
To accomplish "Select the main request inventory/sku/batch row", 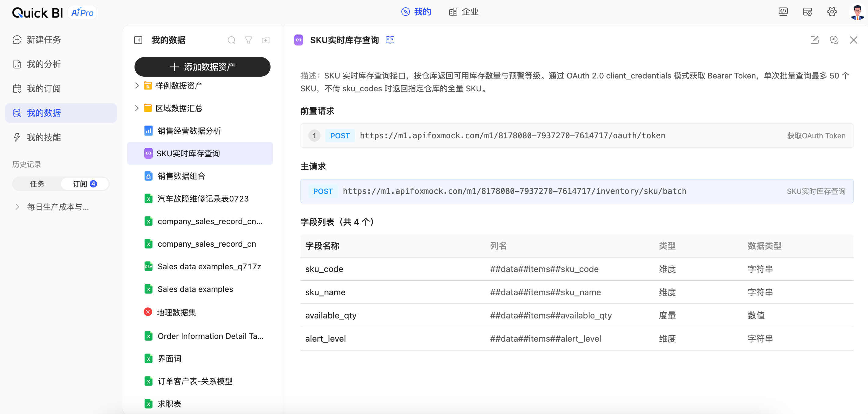I will (577, 191).
